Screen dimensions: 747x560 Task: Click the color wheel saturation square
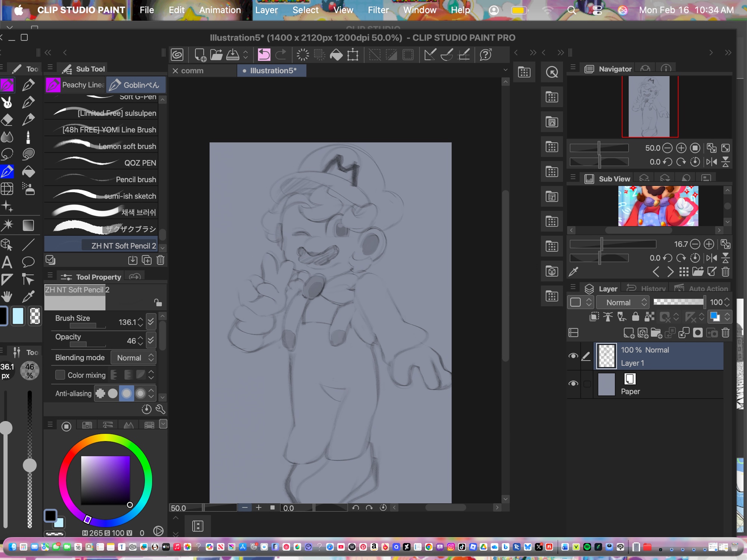click(105, 480)
